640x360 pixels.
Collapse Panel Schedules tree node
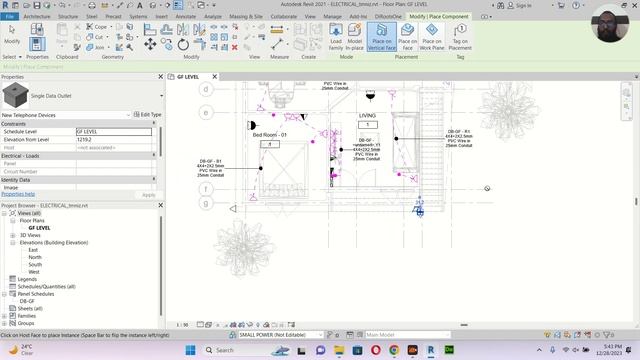[4, 294]
